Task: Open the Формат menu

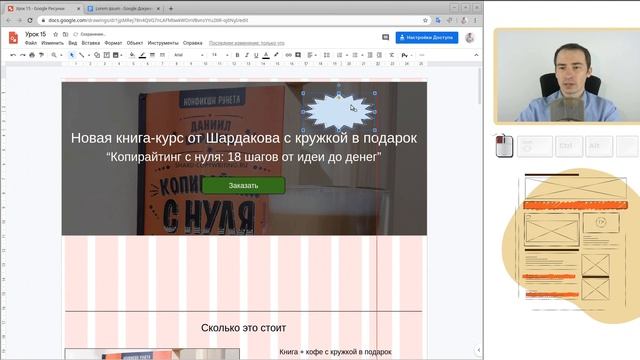Action: coord(113,43)
